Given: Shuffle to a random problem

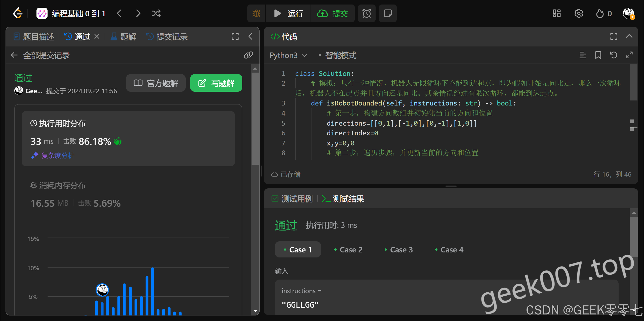Looking at the screenshot, I should (x=156, y=13).
